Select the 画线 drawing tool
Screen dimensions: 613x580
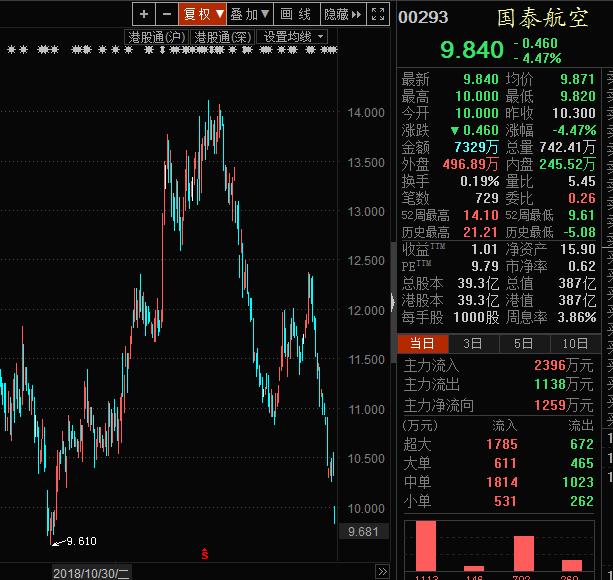tap(296, 14)
